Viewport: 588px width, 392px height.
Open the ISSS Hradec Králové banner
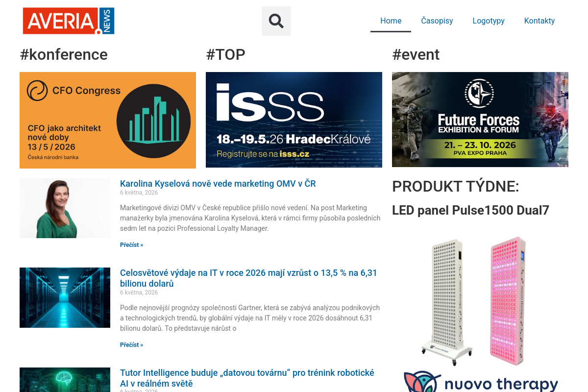click(294, 120)
